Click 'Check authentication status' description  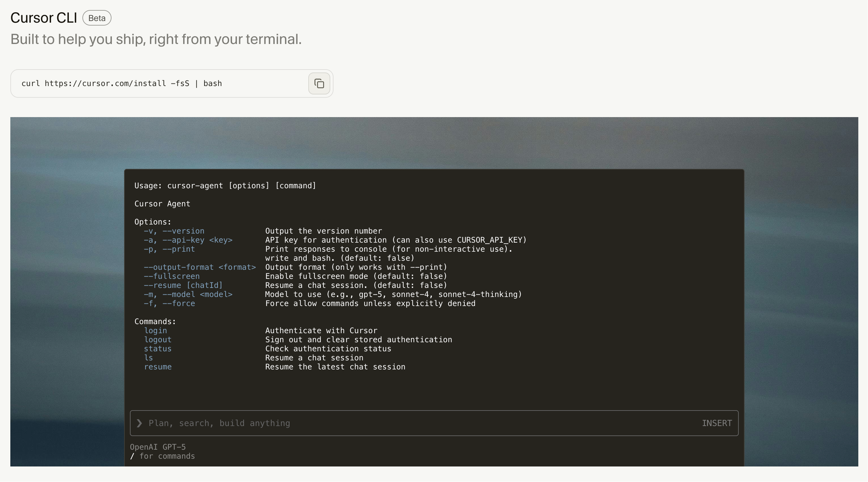pos(328,349)
